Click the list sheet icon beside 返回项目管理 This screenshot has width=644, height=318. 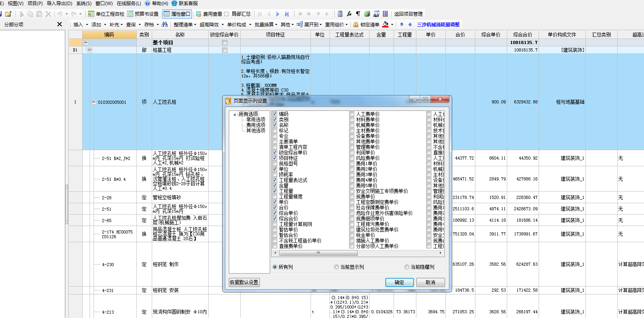tap(385, 14)
